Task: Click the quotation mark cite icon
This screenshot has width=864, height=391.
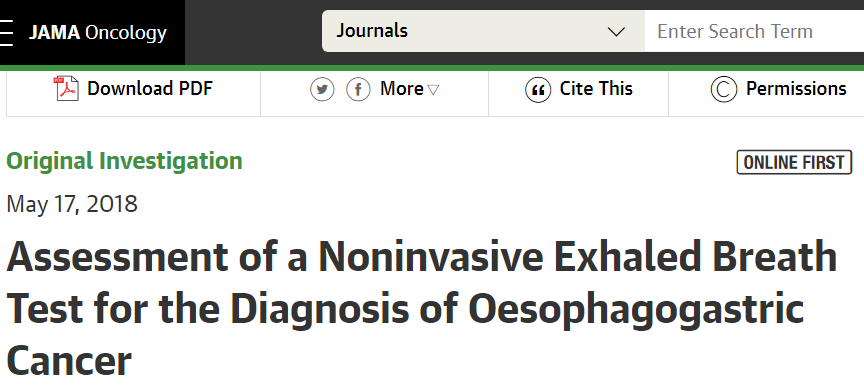Action: pyautogui.click(x=538, y=90)
